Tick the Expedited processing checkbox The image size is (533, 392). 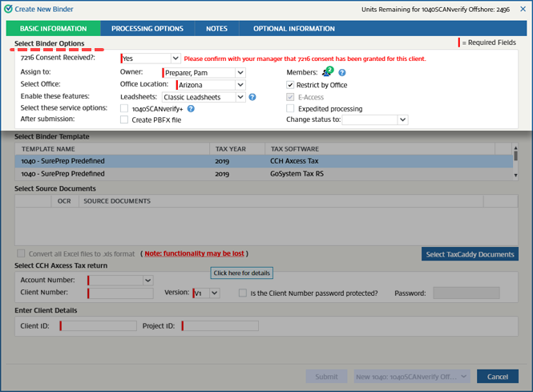[x=291, y=108]
